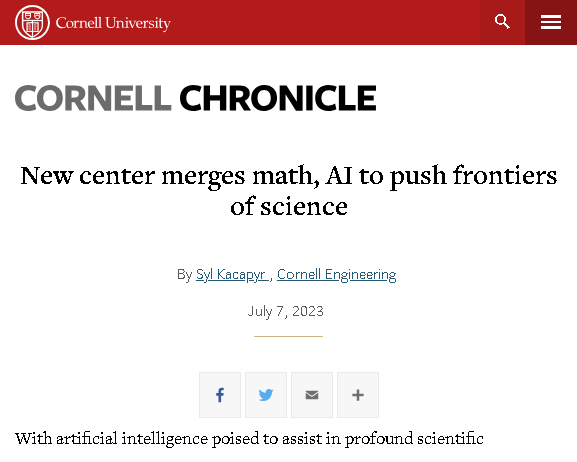The width and height of the screenshot is (577, 462).
Task: Share the article on Facebook
Action: (x=220, y=395)
